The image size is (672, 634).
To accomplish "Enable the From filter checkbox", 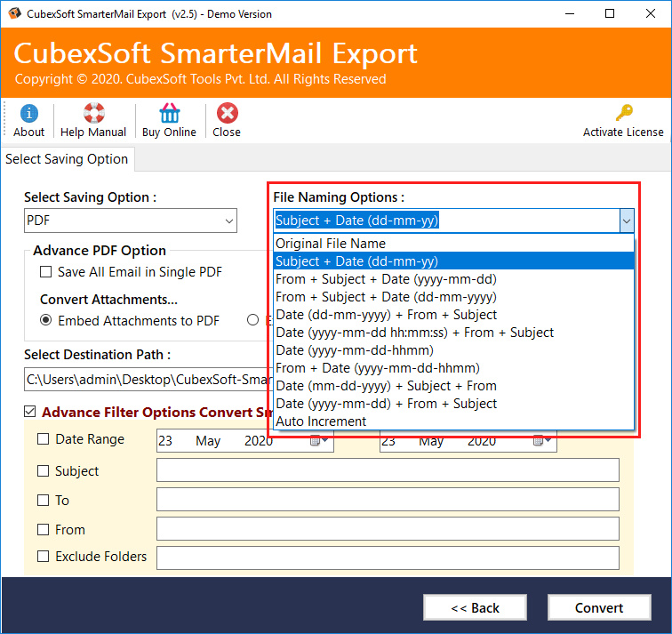I will click(x=43, y=529).
